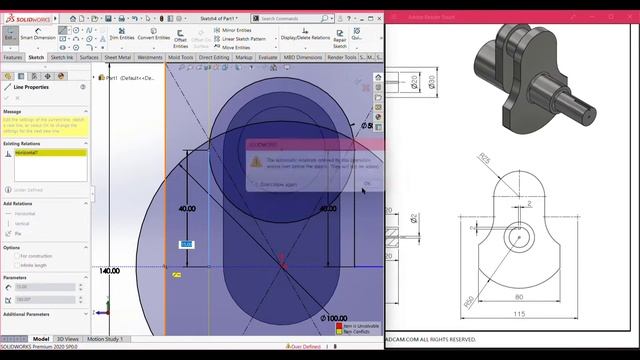Open the PropertyManager tab

(x=21, y=76)
